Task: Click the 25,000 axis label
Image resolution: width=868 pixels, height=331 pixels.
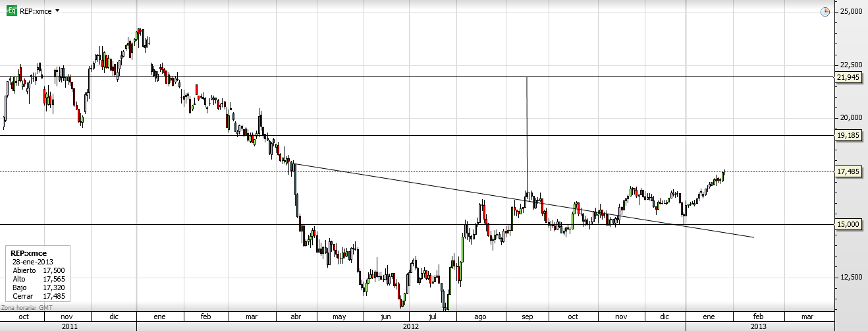Action: click(x=852, y=11)
